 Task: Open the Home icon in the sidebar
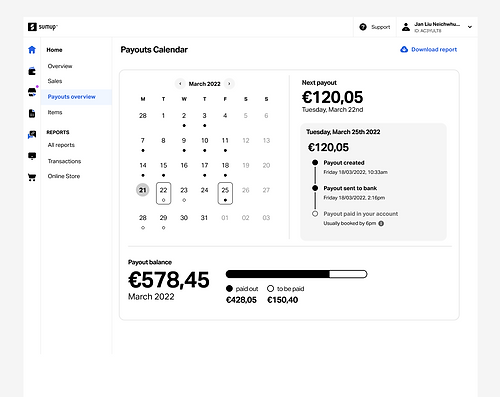click(32, 50)
